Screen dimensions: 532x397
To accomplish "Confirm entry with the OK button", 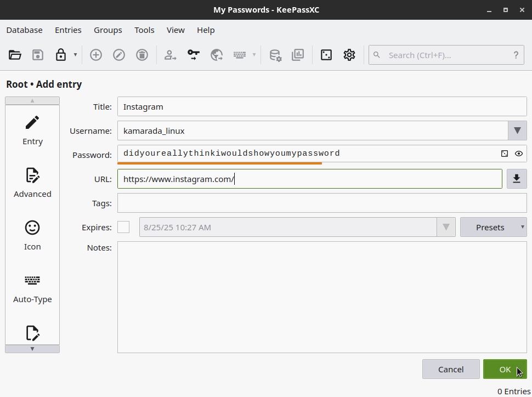I will [x=505, y=369].
